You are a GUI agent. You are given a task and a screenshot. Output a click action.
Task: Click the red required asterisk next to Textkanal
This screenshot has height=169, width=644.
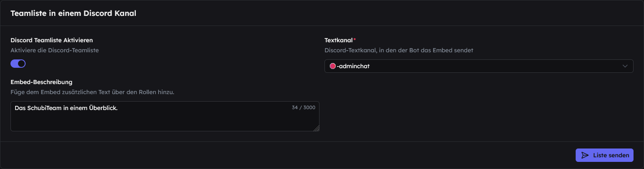[x=355, y=40]
